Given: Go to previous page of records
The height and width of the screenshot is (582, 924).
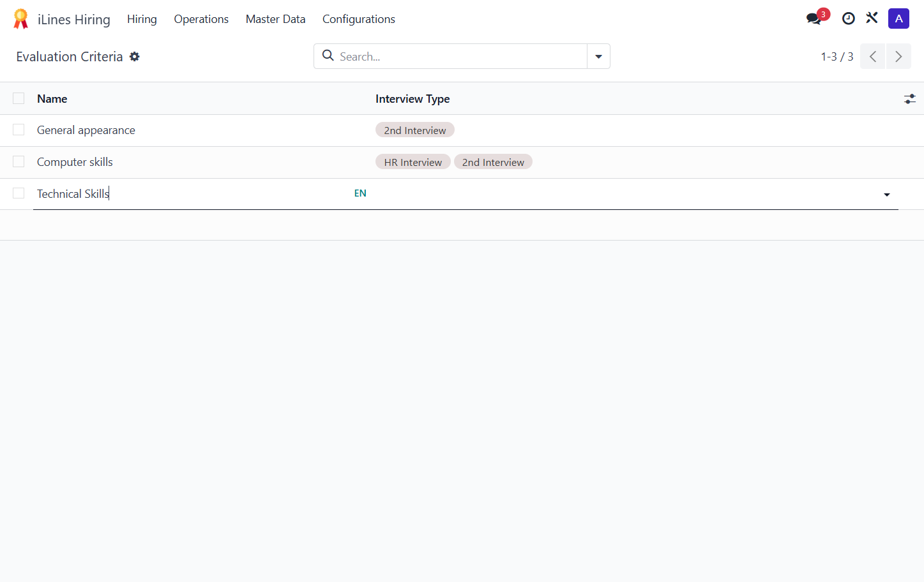Looking at the screenshot, I should [x=873, y=56].
